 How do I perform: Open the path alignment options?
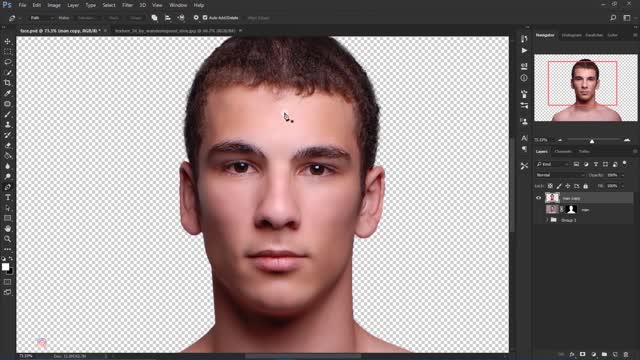[168, 18]
